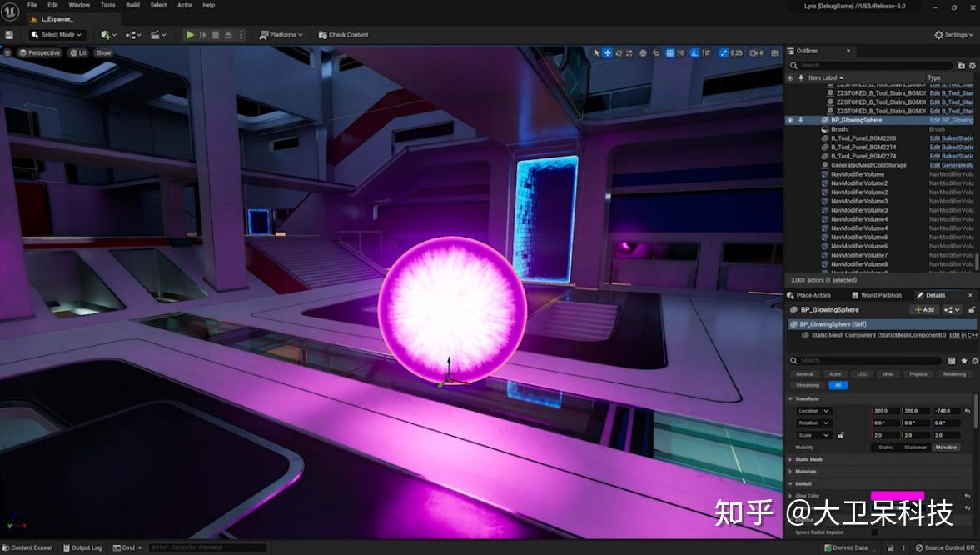The height and width of the screenshot is (555, 980).
Task: Click the Skip frame advance button
Action: pos(203,35)
